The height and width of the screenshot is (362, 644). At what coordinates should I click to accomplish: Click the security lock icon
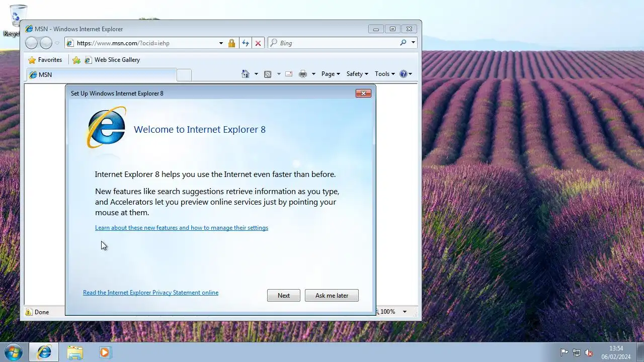point(231,43)
